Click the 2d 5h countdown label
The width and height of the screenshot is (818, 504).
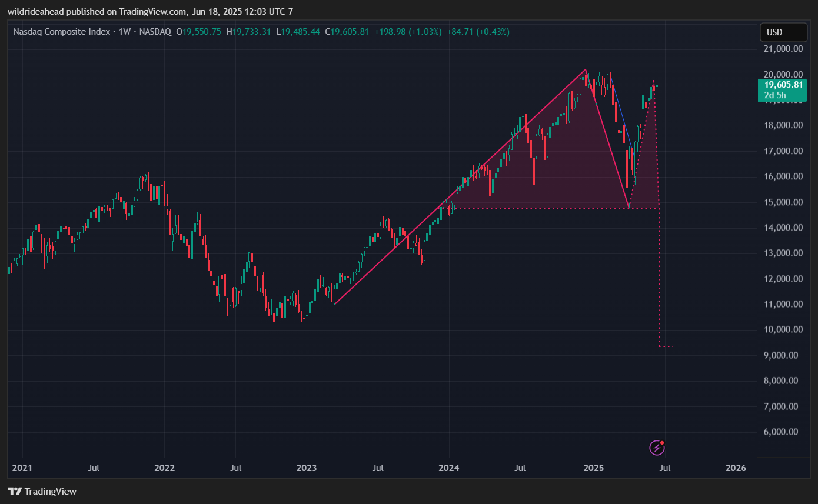774,95
